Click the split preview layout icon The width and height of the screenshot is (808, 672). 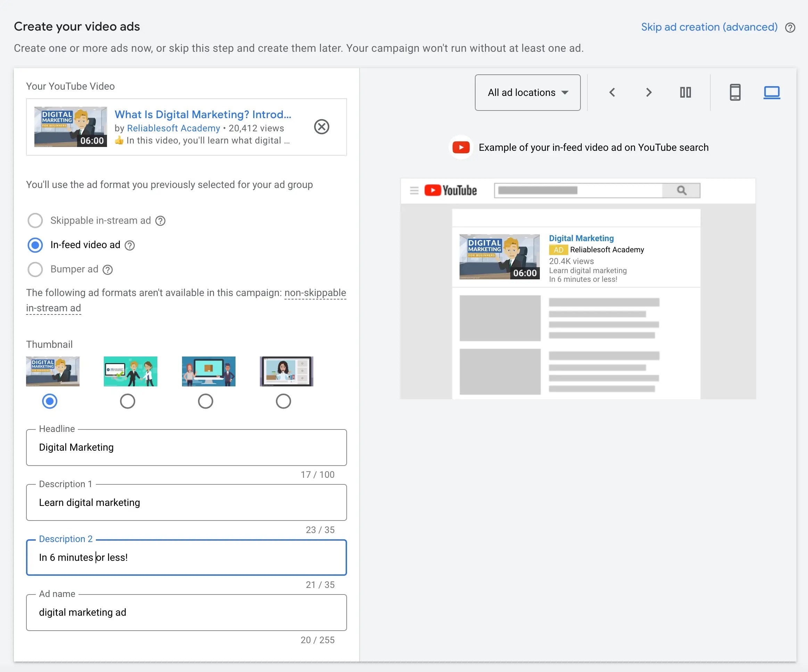tap(686, 92)
